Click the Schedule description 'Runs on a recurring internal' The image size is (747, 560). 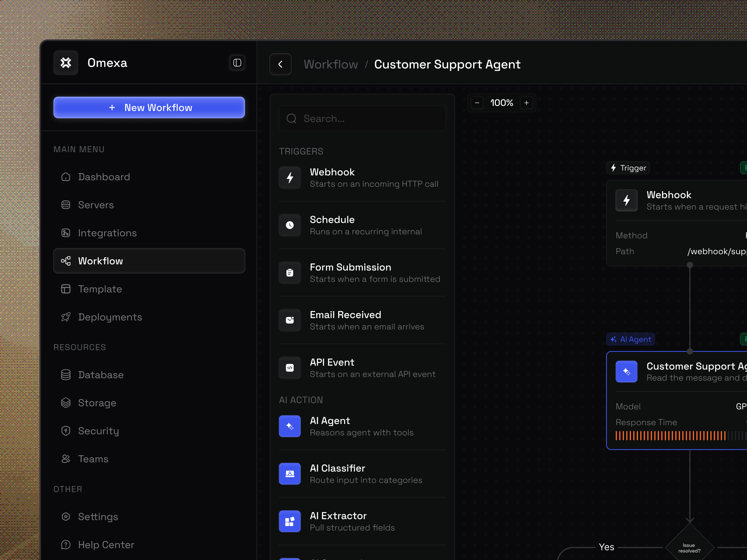tap(366, 231)
